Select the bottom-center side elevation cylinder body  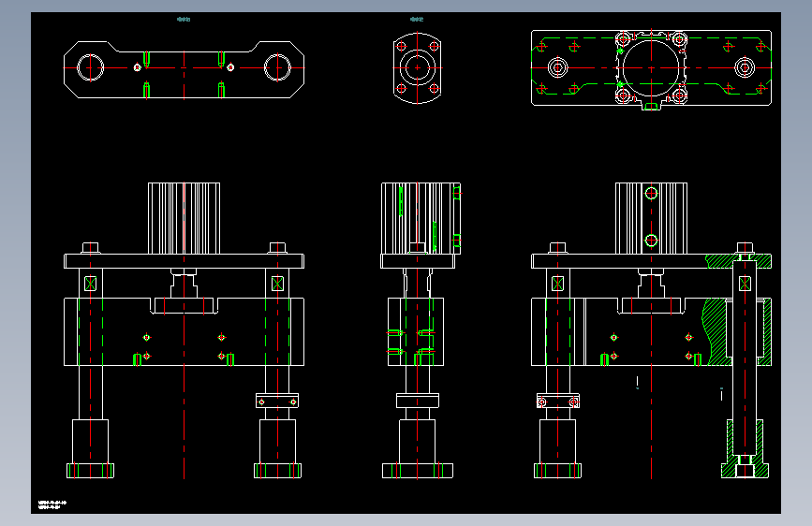point(421,218)
